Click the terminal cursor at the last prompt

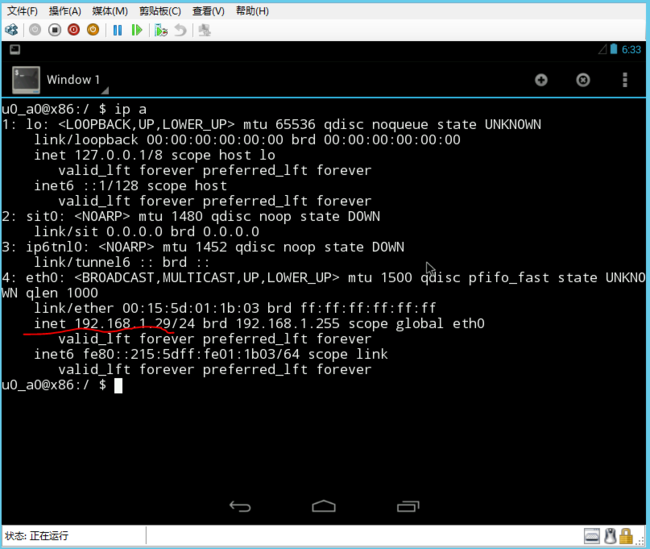coord(118,386)
